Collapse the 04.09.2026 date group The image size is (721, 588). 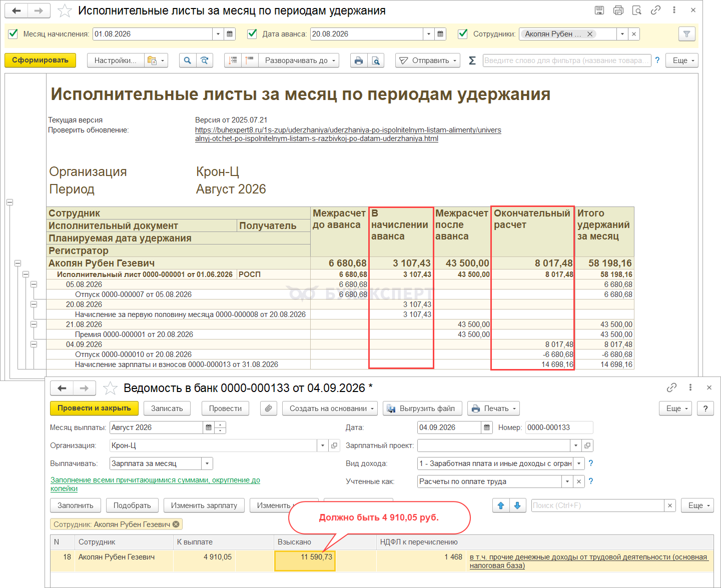[x=34, y=344]
